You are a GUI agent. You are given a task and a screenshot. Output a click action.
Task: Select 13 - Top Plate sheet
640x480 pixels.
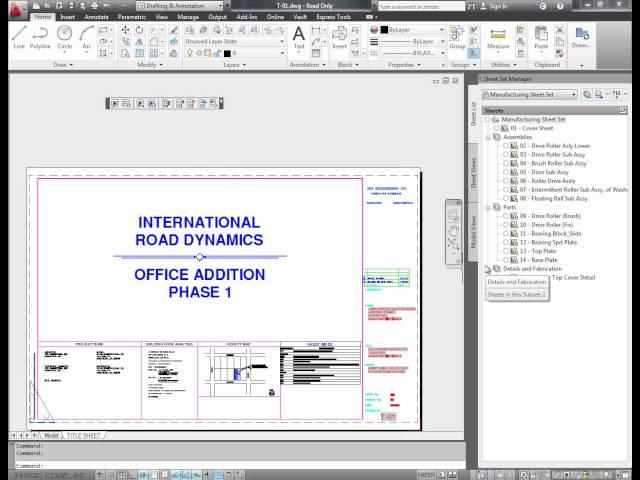click(x=538, y=251)
